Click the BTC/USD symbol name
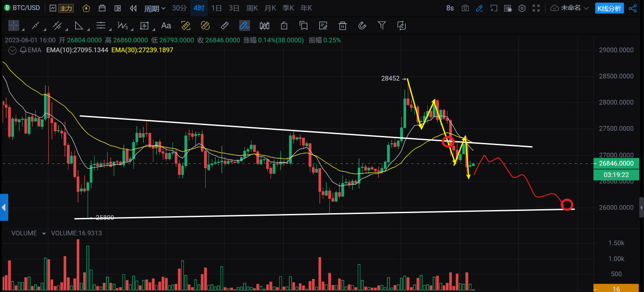This screenshot has height=292, width=644. pos(25,8)
